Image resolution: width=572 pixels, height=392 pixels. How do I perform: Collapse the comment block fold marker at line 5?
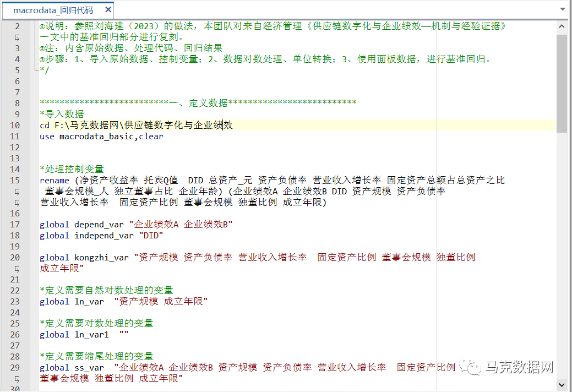[x=35, y=69]
